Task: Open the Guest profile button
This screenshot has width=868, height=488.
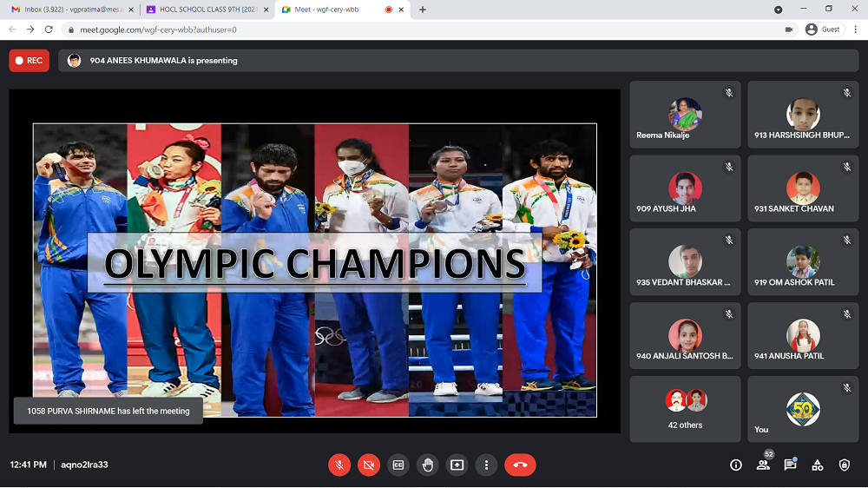Action: tap(823, 29)
